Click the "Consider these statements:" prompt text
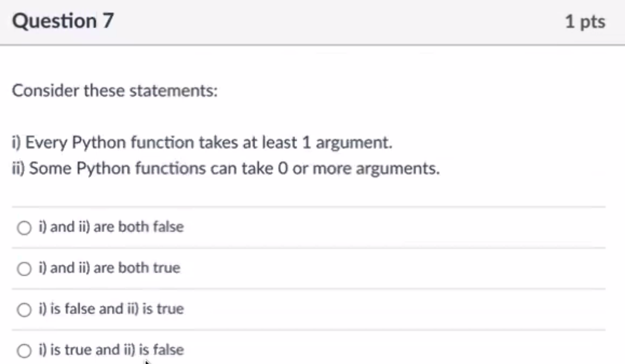 tap(115, 91)
